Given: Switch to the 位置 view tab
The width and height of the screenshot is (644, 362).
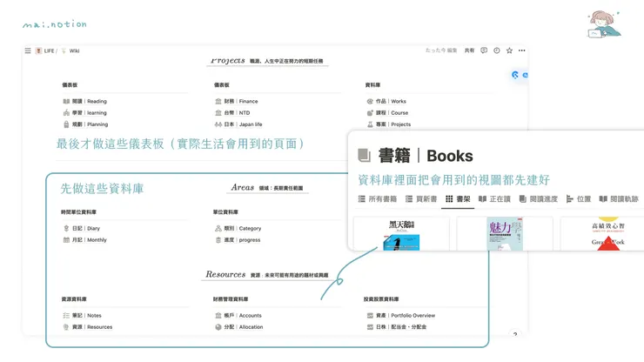Looking at the screenshot, I should pos(578,199).
